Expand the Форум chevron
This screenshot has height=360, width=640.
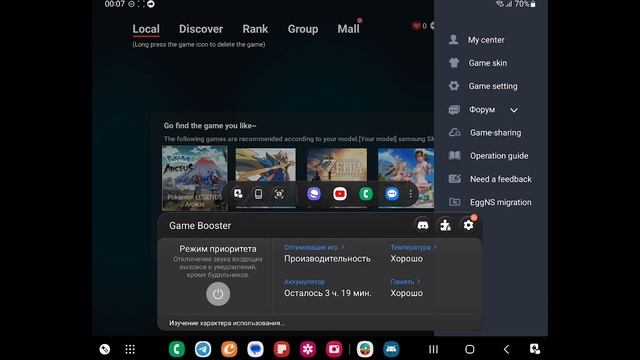pos(514,110)
